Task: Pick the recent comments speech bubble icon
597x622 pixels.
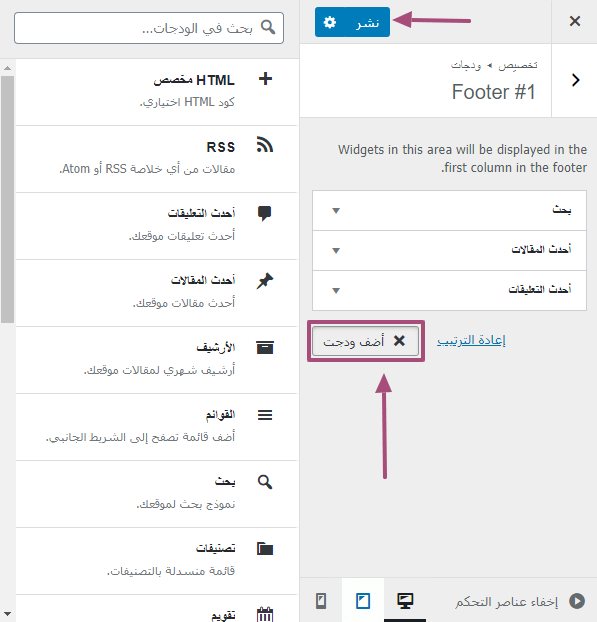Action: tap(265, 213)
